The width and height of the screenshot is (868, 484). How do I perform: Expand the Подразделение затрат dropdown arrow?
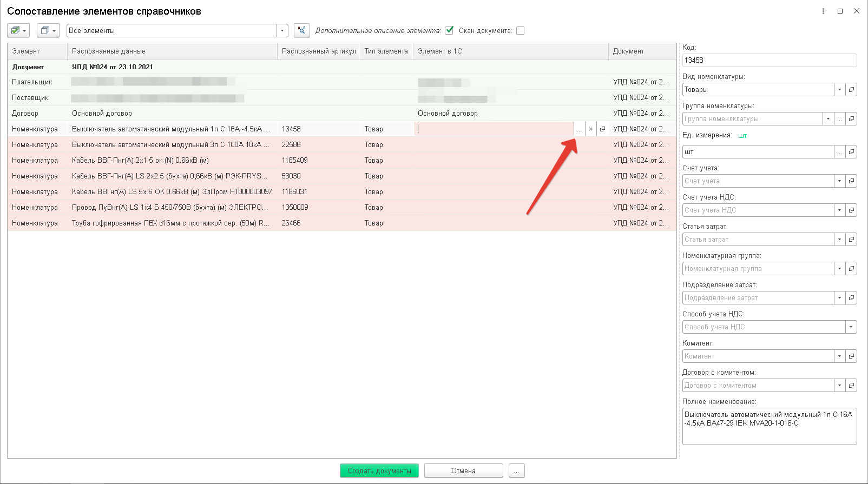(x=840, y=298)
